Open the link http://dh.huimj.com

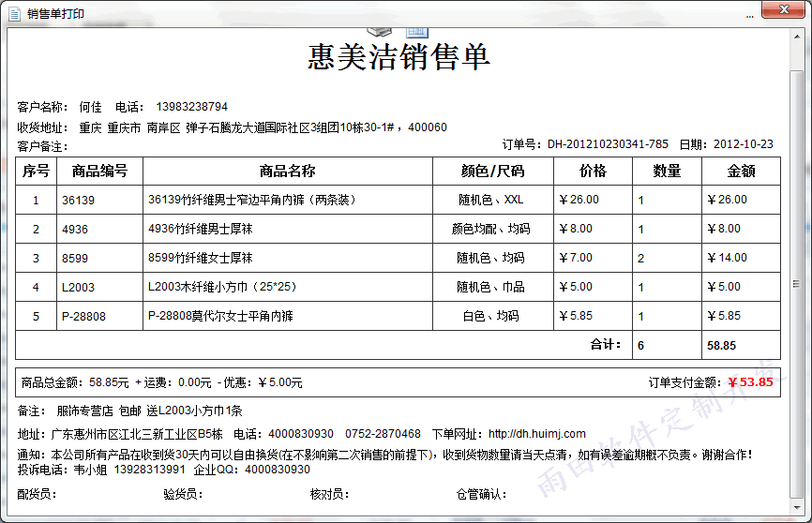537,434
